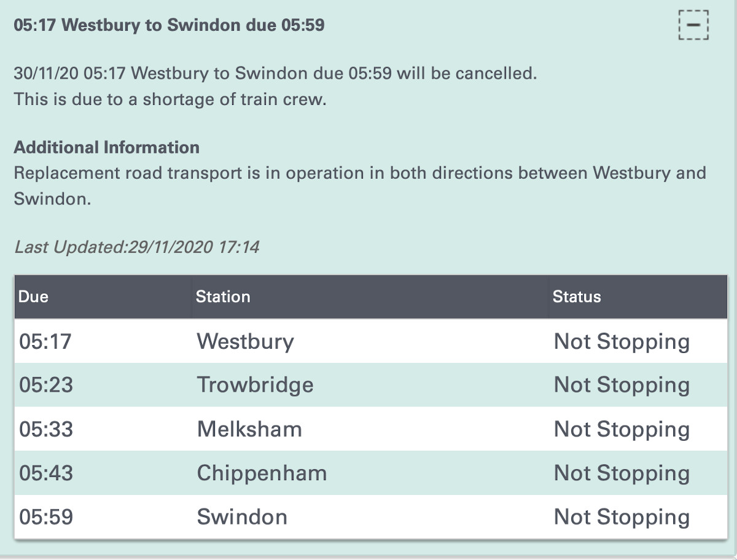
Task: Click the 05:43 due time cell
Action: (46, 473)
